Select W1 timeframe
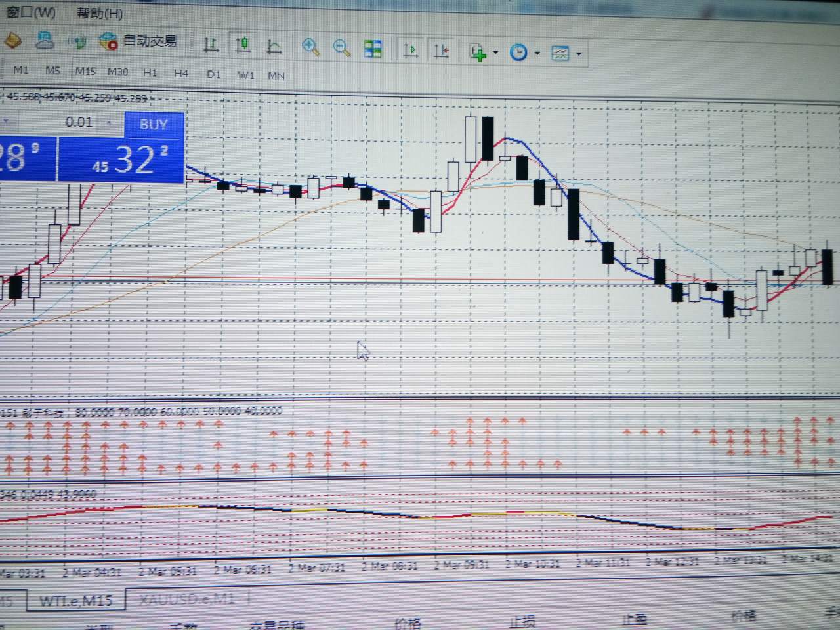 click(x=246, y=75)
